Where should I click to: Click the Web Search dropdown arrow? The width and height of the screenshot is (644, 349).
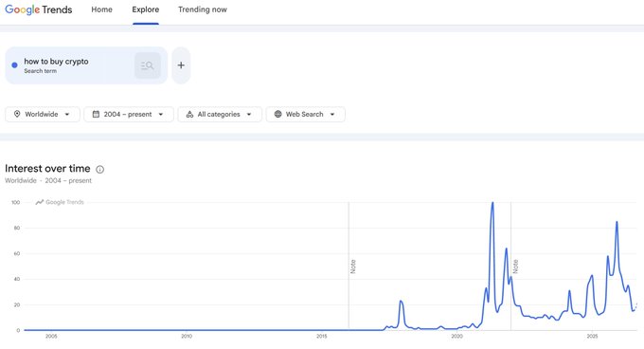(332, 114)
